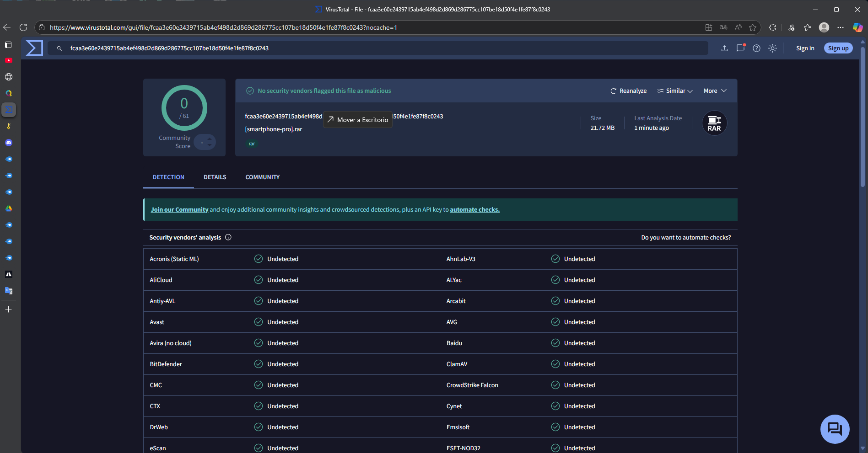Select the active VirusTotal sidebar tab
The height and width of the screenshot is (453, 868).
click(9, 110)
